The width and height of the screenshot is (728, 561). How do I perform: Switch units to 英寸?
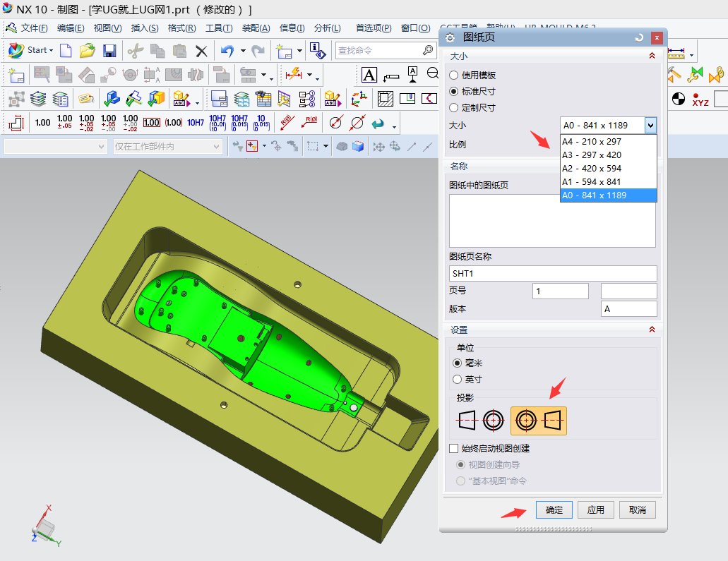click(457, 379)
